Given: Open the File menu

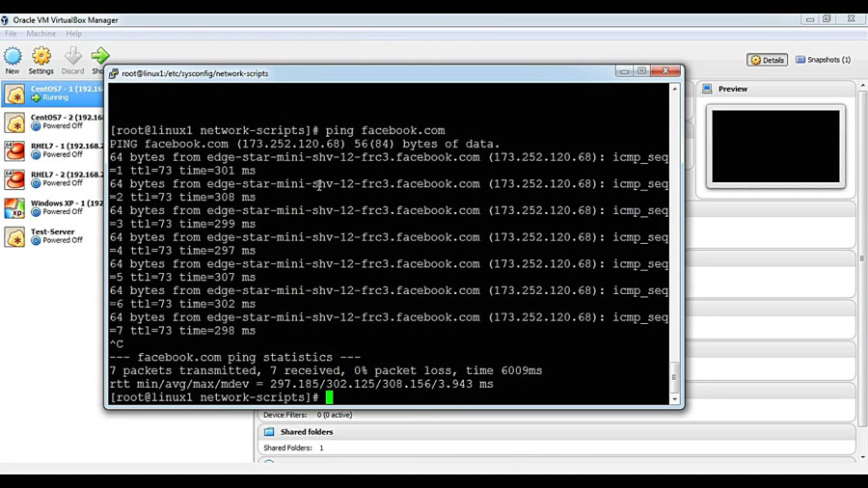Looking at the screenshot, I should 11,34.
